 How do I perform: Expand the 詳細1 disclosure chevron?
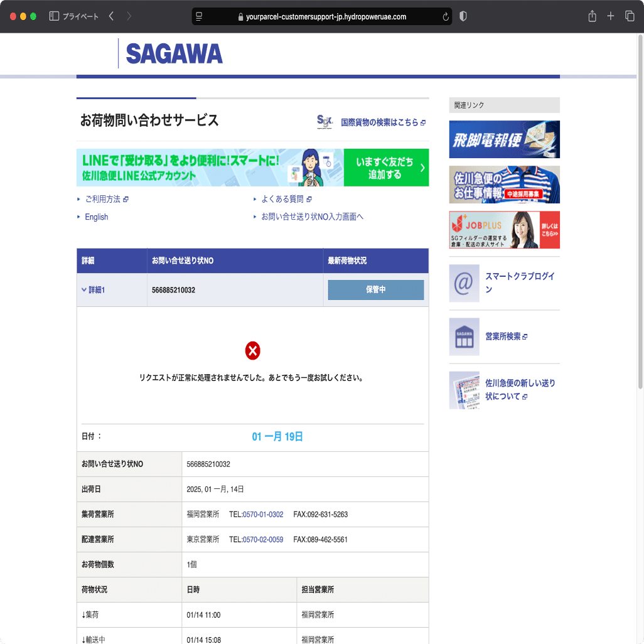83,290
